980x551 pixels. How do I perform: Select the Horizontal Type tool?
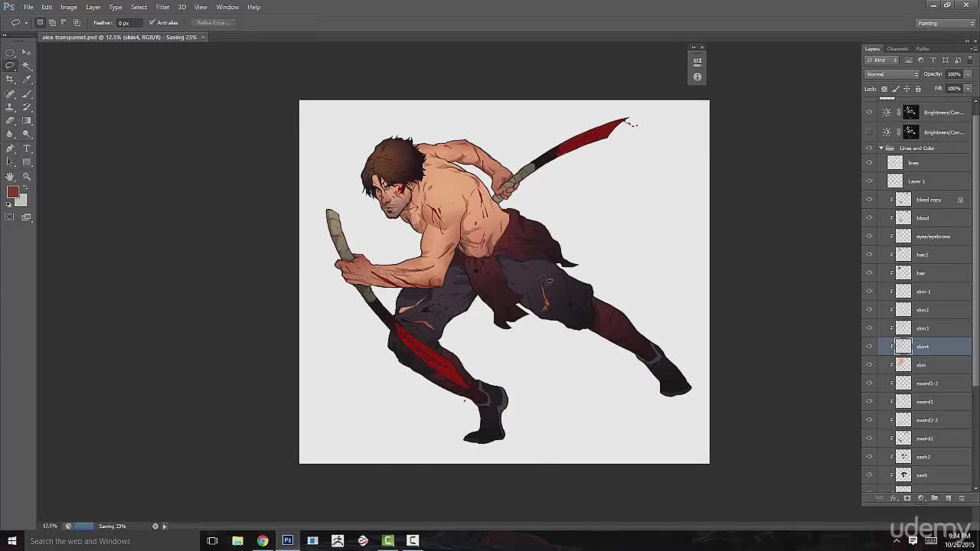(27, 148)
